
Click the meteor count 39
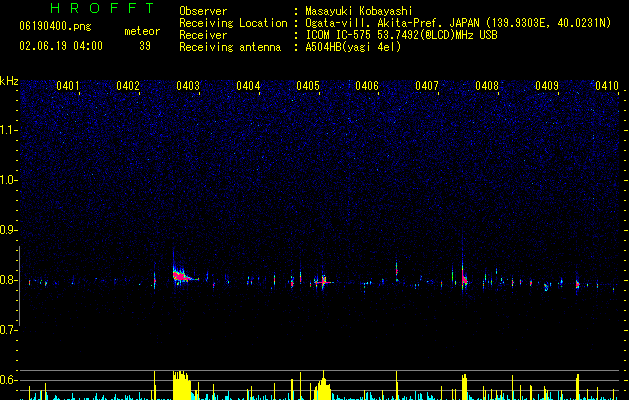pyautogui.click(x=145, y=46)
